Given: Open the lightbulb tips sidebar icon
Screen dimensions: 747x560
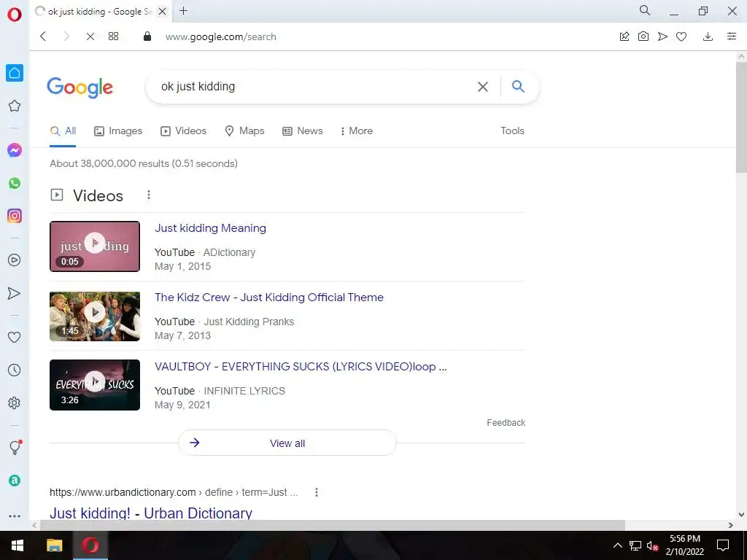Looking at the screenshot, I should (15, 447).
